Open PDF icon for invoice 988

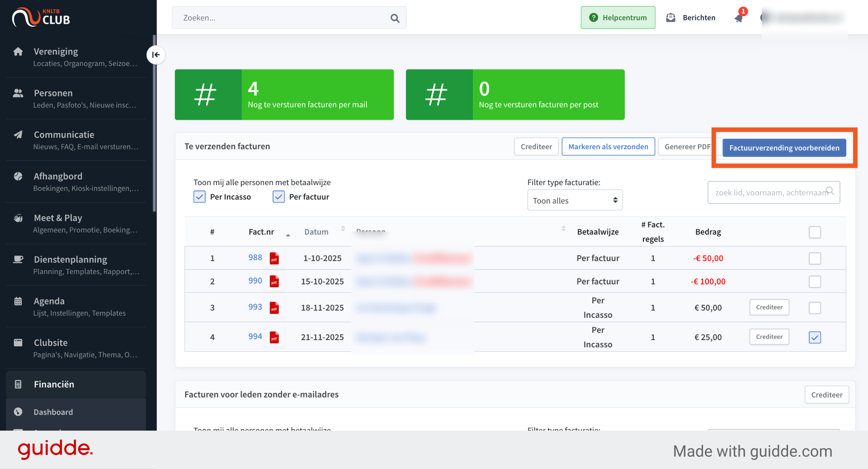pos(274,258)
